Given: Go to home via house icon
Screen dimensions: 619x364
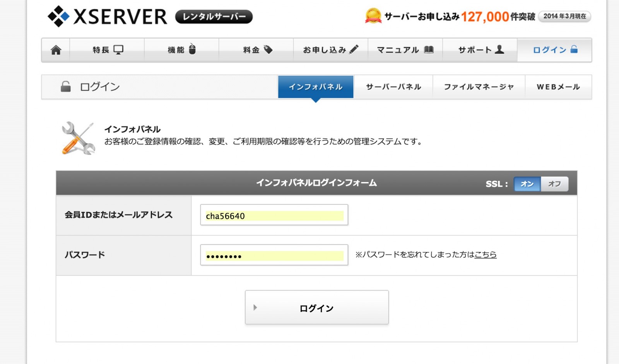Looking at the screenshot, I should 56,50.
